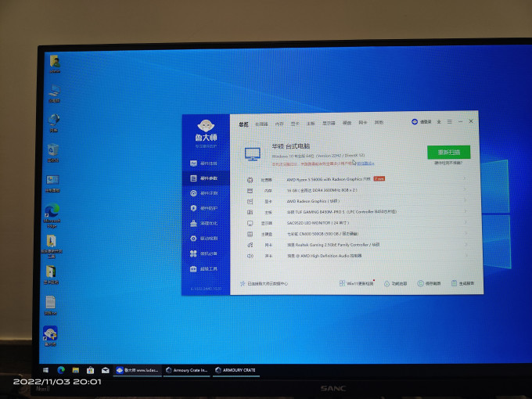Click the Windows 10 version info line
532x399 pixels.
(318, 156)
